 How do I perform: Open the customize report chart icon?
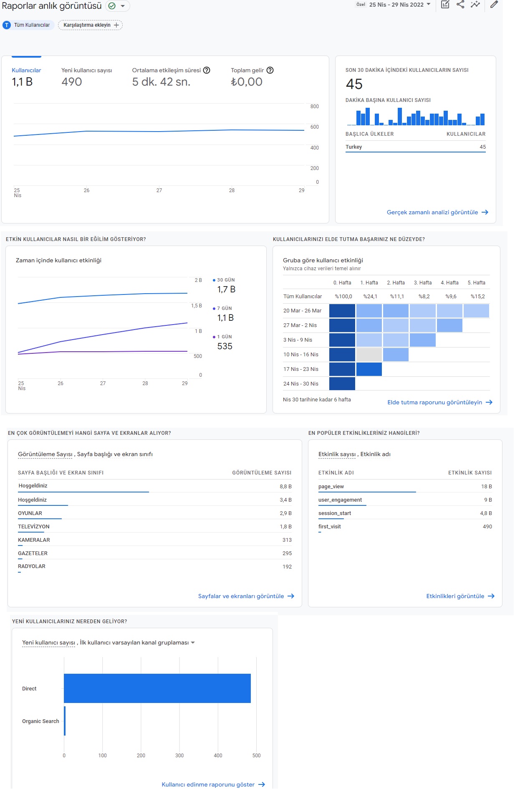coord(445,5)
